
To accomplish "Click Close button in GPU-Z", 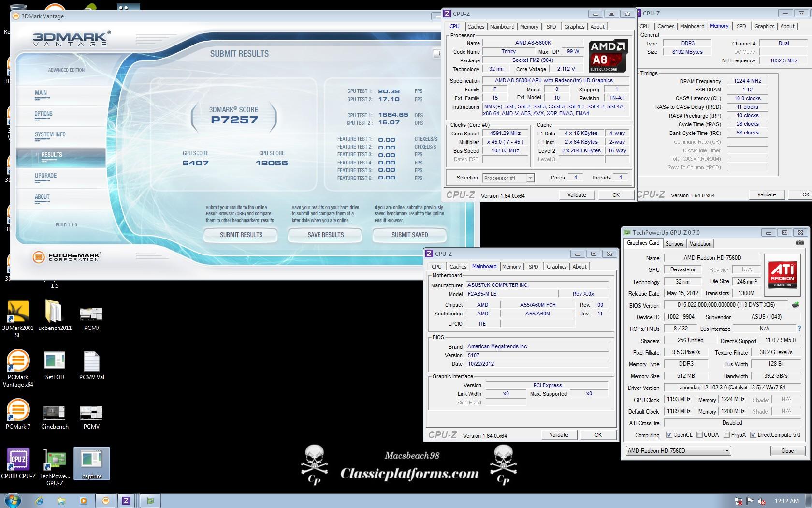I will (x=787, y=451).
